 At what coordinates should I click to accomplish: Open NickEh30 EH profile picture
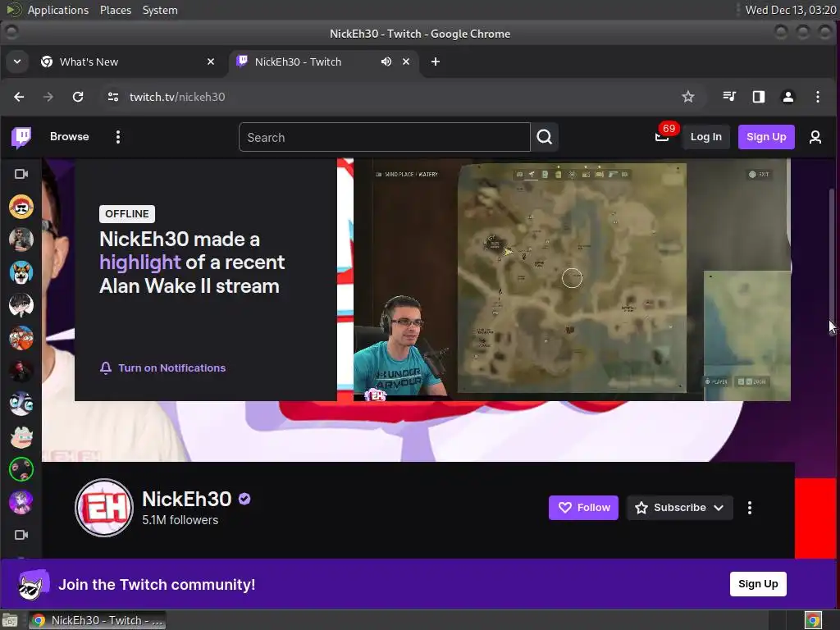coord(104,507)
